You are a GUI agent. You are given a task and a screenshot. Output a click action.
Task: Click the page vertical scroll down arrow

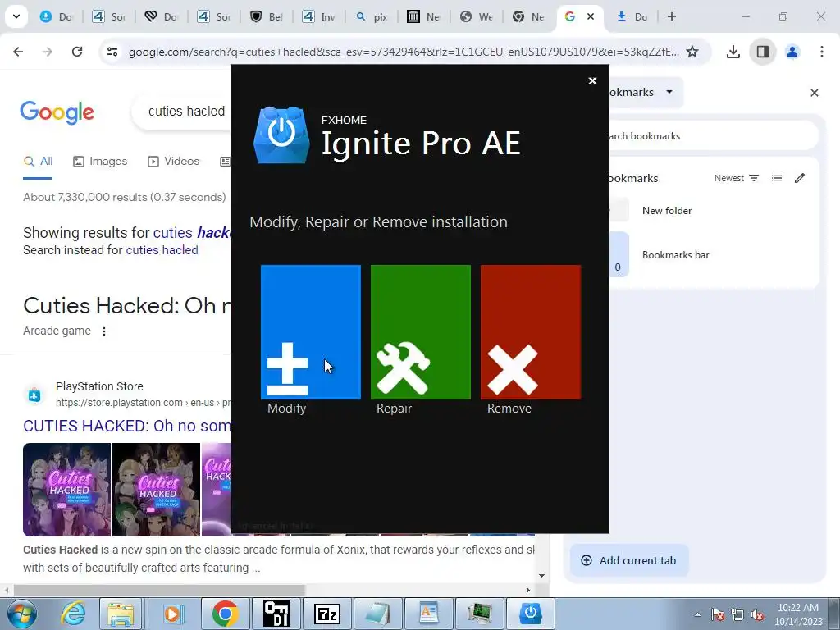(x=542, y=575)
